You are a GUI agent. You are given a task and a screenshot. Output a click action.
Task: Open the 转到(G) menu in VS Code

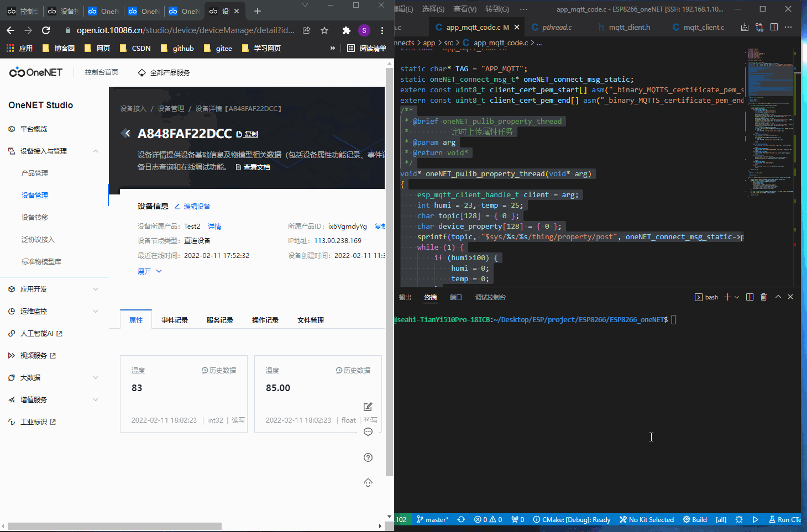click(x=497, y=9)
